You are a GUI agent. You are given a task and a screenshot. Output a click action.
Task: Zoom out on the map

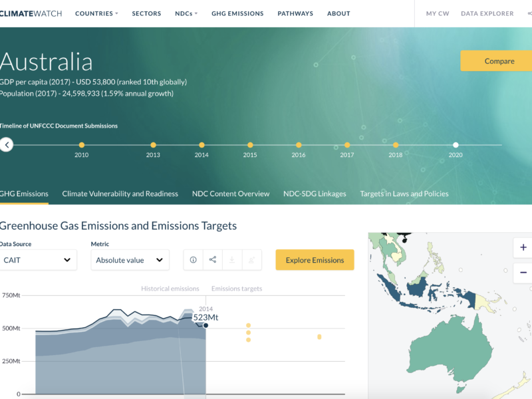pyautogui.click(x=523, y=273)
